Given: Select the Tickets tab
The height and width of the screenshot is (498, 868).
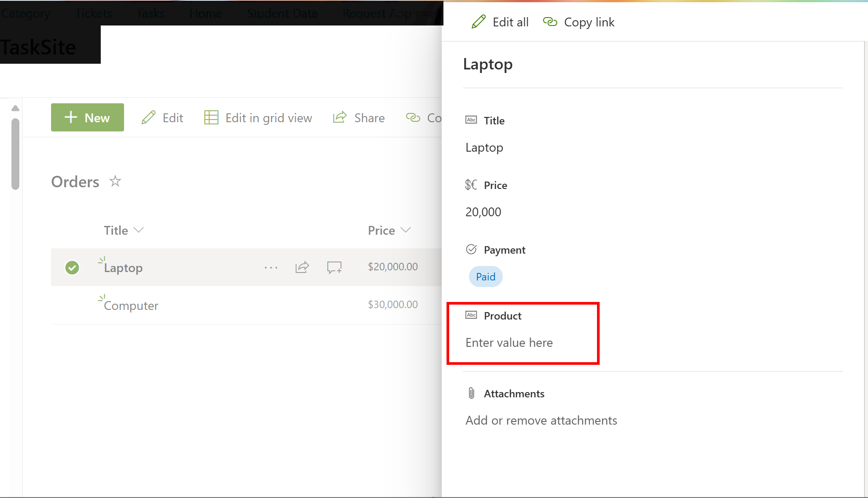Looking at the screenshot, I should click(x=93, y=12).
